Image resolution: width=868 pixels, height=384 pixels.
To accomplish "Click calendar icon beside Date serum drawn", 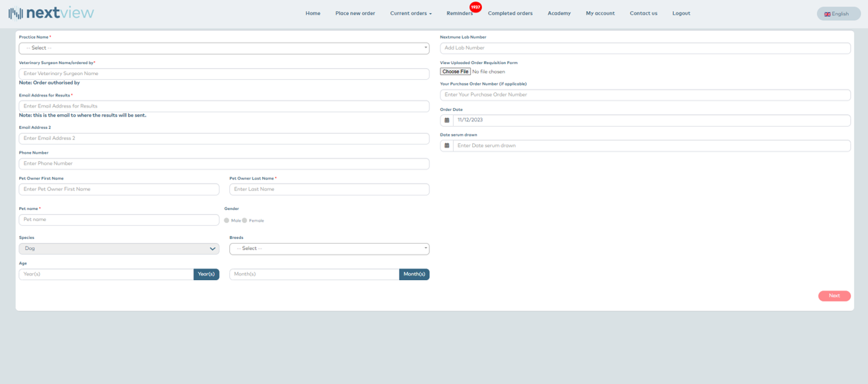I will tap(447, 146).
